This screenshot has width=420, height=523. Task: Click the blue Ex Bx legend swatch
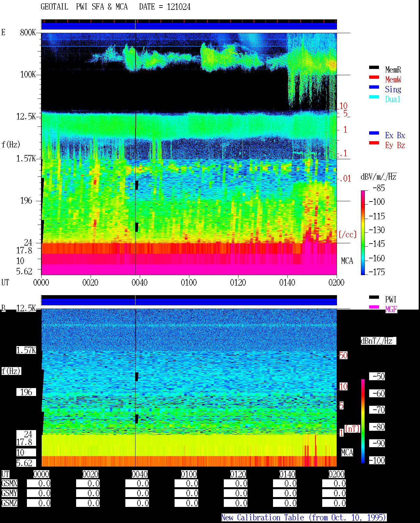coord(374,133)
